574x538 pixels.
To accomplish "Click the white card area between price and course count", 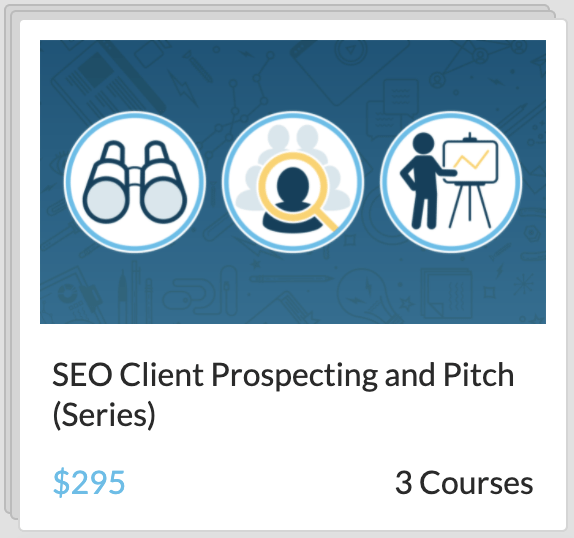I will [x=260, y=483].
